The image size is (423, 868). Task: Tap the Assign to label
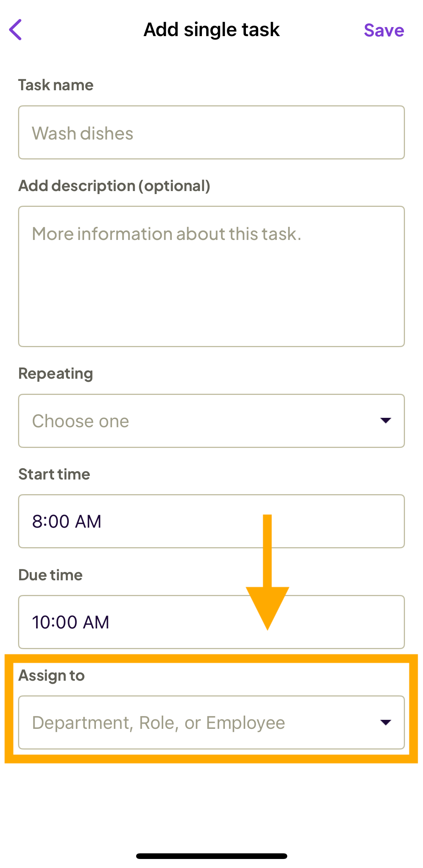point(52,676)
